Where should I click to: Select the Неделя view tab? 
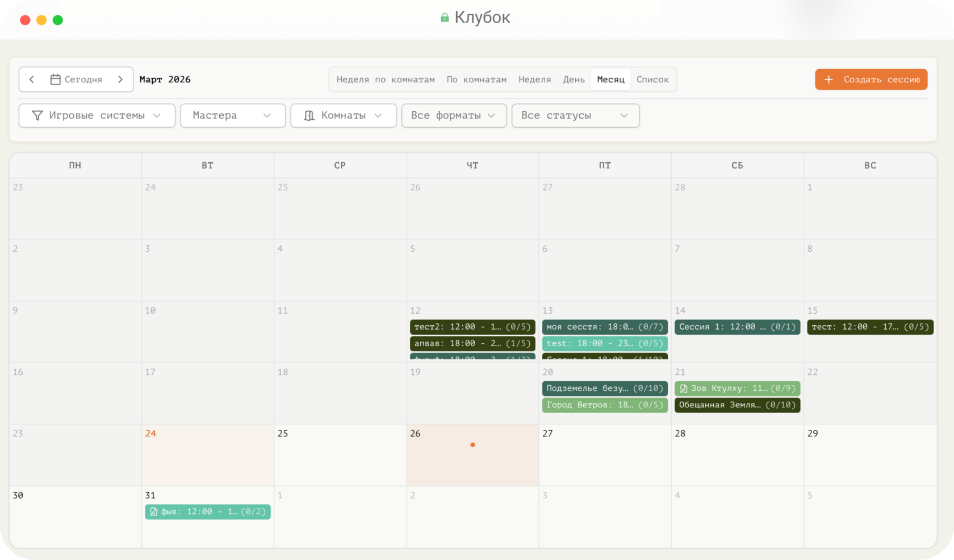pyautogui.click(x=535, y=79)
